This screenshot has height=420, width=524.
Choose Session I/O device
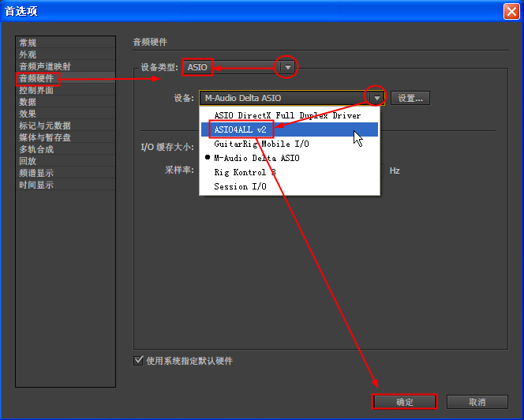[x=290, y=186]
